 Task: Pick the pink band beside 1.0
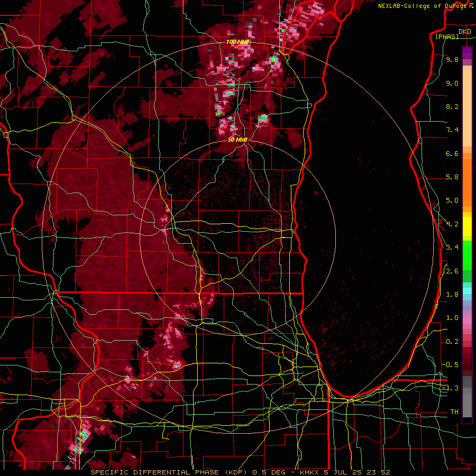467,321
